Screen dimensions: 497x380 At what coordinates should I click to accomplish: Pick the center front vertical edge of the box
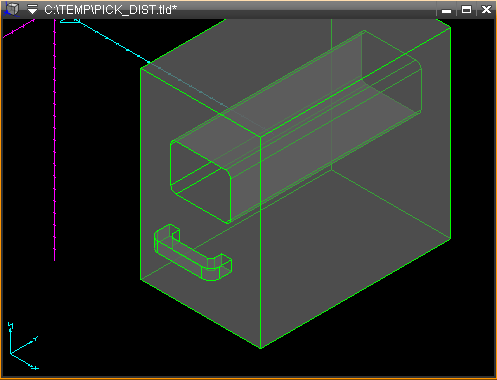tap(260, 243)
